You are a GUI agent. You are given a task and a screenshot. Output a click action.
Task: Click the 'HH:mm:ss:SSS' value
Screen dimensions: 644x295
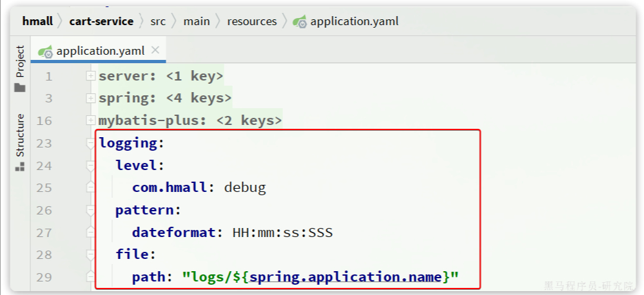pos(282,233)
